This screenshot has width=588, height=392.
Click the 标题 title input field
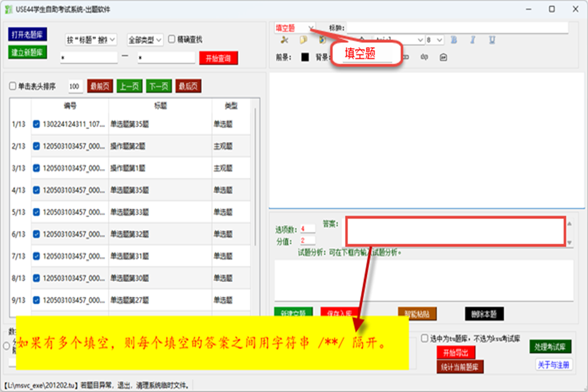[x=457, y=28]
